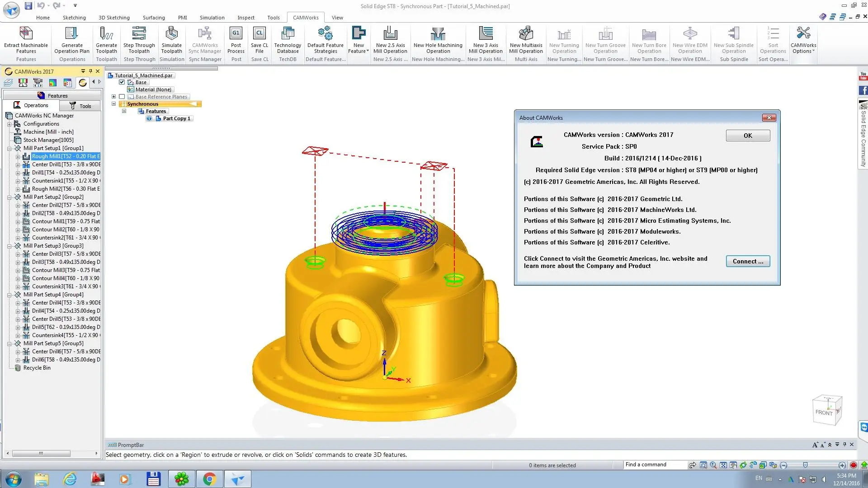Click Generate Toolpath icon
This screenshot has height=488, width=868.
pyautogui.click(x=106, y=34)
